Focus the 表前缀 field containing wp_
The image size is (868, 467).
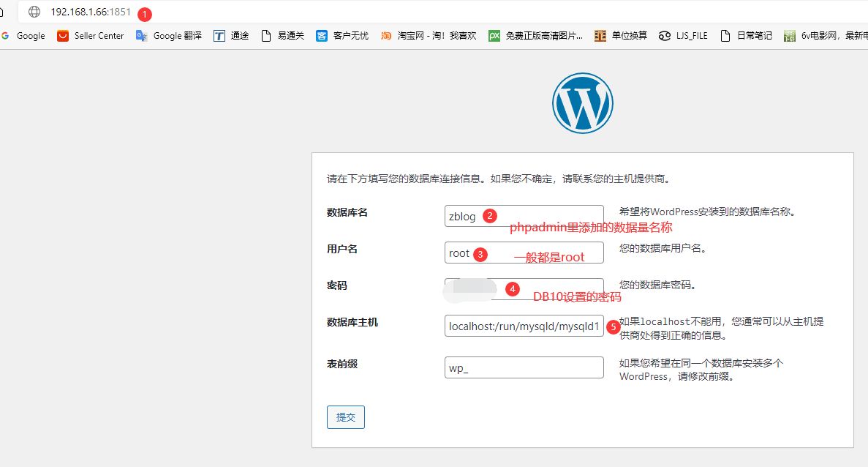pyautogui.click(x=524, y=367)
